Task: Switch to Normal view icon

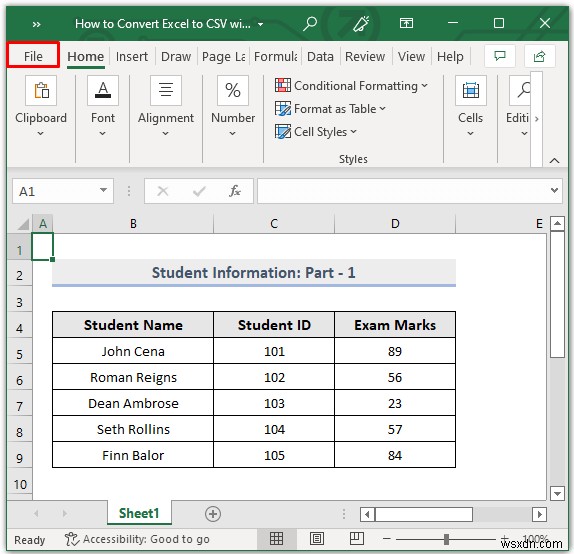Action: point(276,539)
